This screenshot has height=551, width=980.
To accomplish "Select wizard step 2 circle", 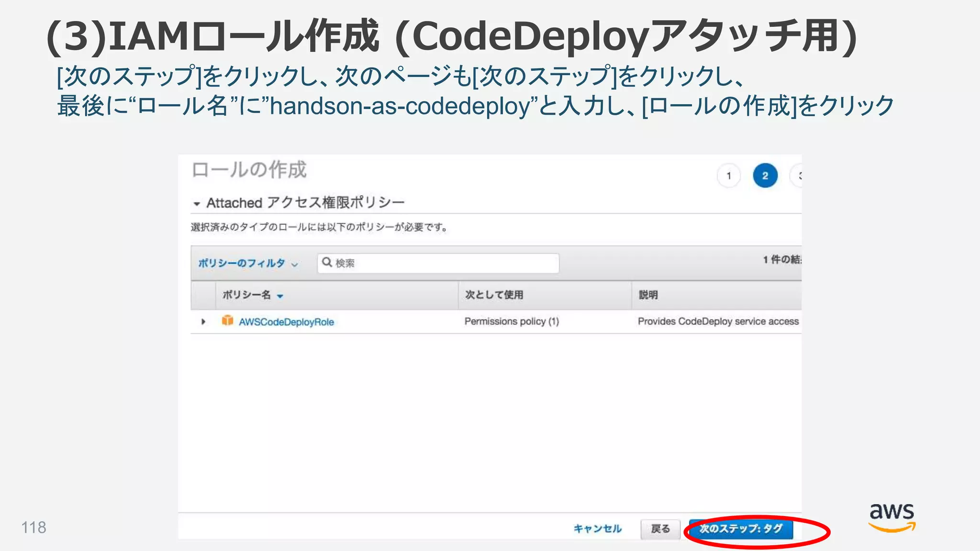I will 765,176.
